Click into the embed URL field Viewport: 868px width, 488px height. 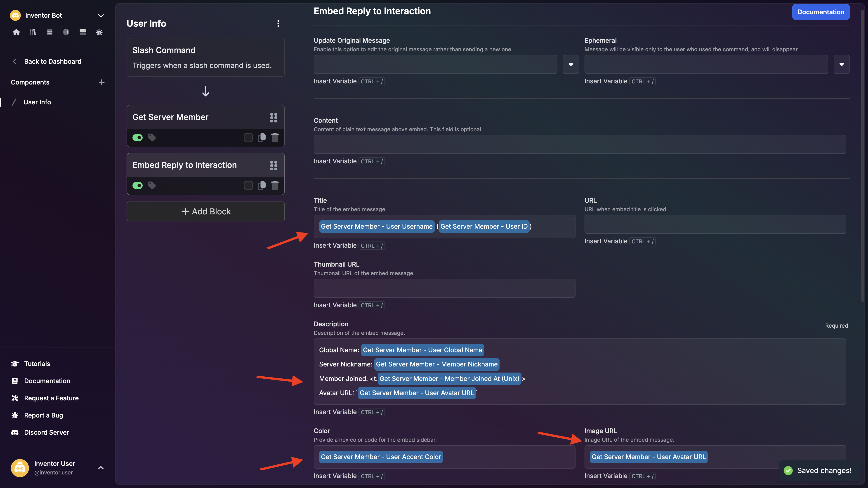(715, 224)
